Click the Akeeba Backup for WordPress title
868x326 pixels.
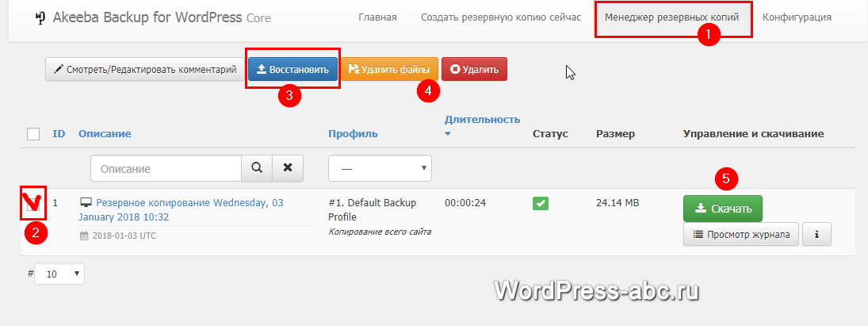[147, 17]
